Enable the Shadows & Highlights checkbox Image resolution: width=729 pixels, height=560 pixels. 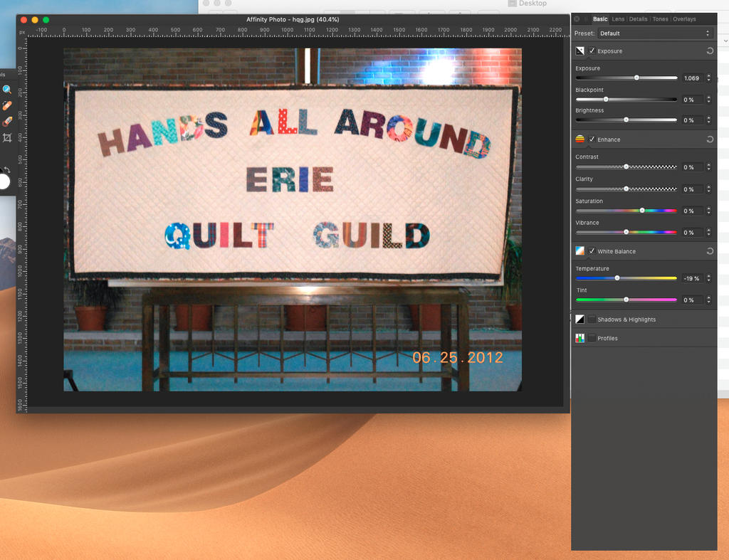tap(592, 319)
